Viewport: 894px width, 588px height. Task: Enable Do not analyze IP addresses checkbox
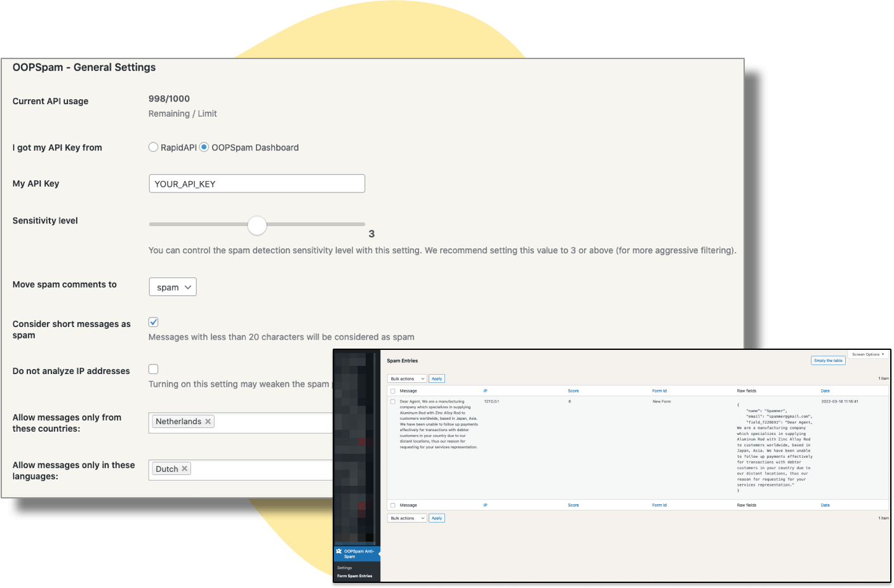click(153, 369)
